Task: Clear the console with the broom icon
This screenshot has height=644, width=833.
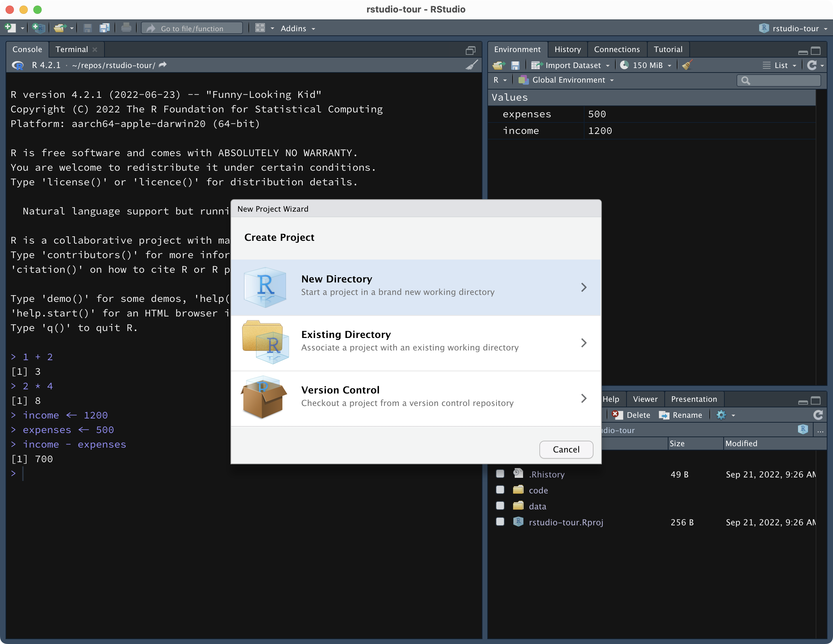Action: [471, 65]
